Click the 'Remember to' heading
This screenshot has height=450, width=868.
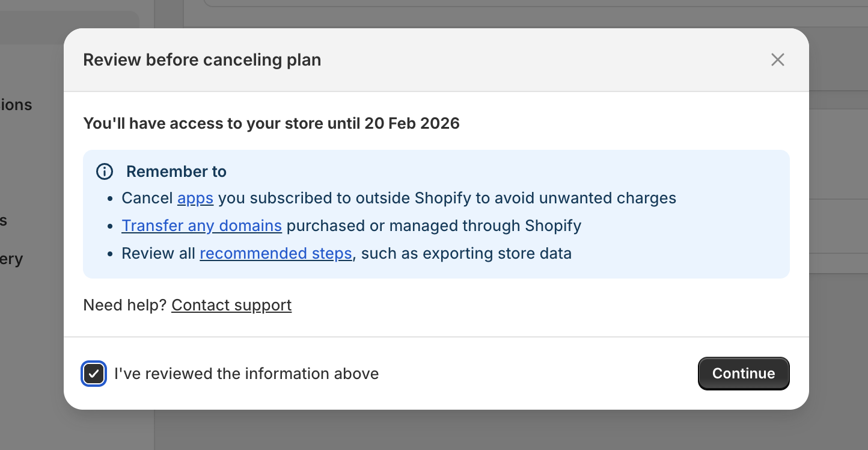point(176,171)
